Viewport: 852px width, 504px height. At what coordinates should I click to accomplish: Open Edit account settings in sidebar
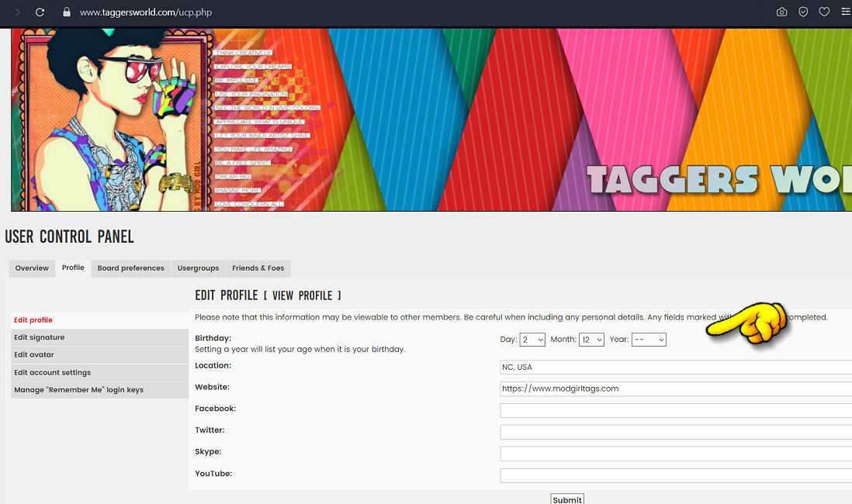(99, 372)
